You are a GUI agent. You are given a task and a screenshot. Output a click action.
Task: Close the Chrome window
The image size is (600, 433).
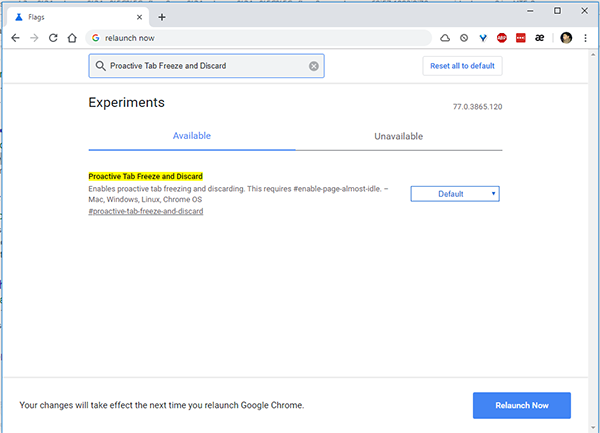pos(584,11)
